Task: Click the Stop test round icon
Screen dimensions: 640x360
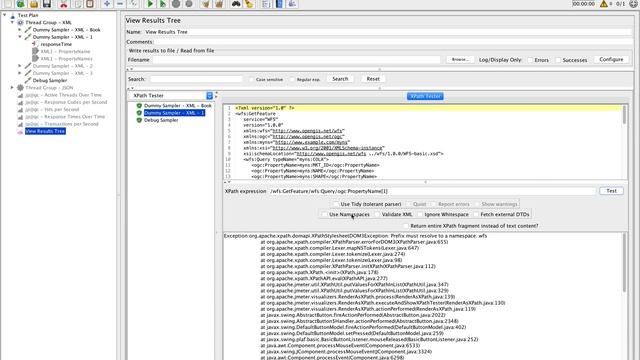Action: click(176, 4)
